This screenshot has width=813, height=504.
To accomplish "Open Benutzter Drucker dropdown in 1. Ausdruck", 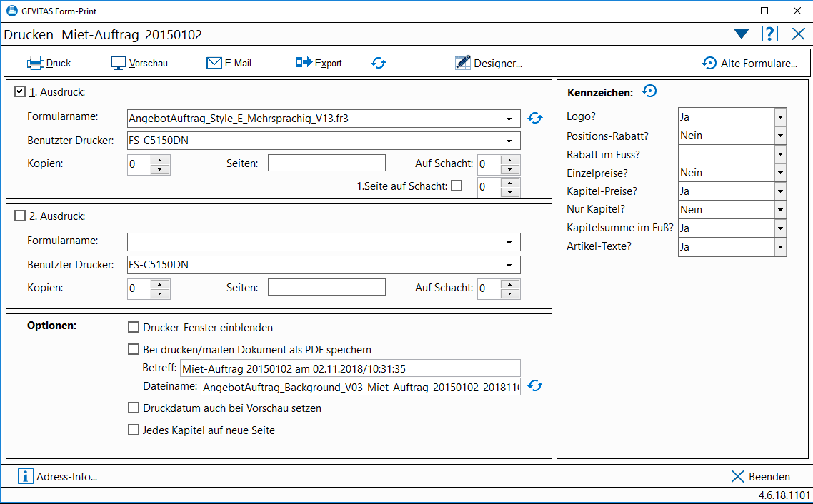I will pyautogui.click(x=509, y=141).
